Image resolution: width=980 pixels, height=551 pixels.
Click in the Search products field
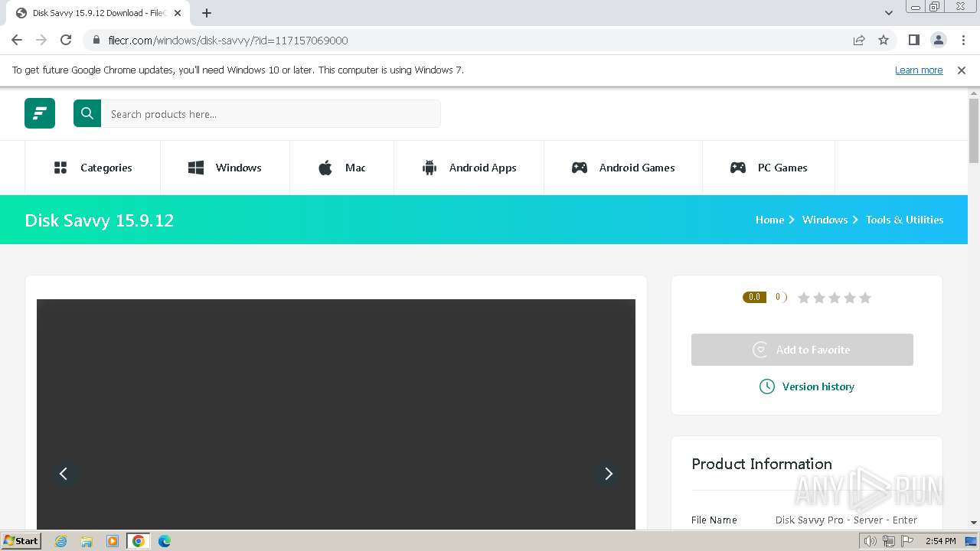[x=271, y=113]
